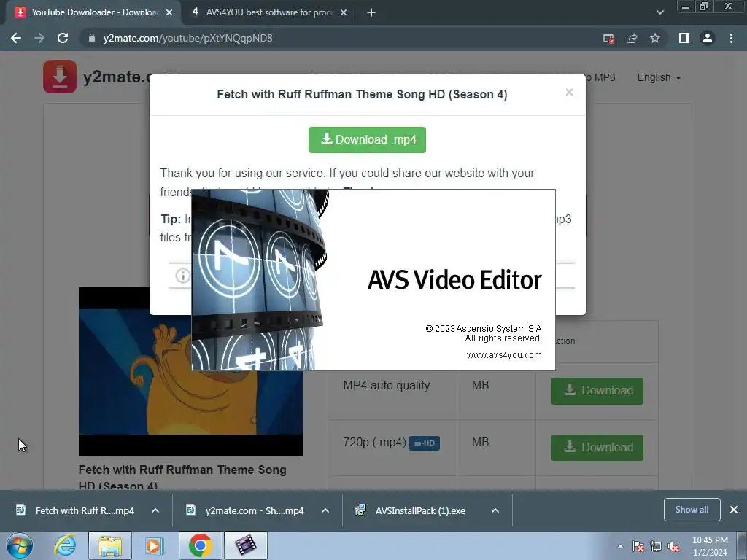
Task: Close the Fetch with Ruff Ruffman dialog
Action: click(569, 93)
